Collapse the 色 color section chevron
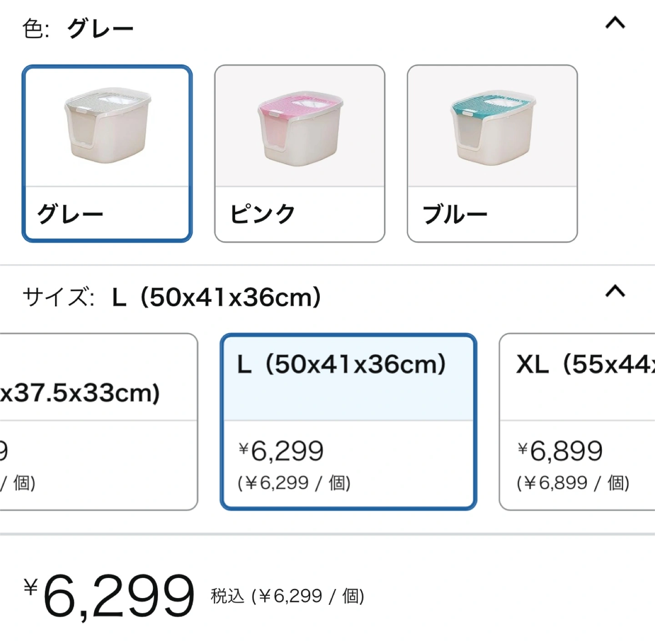Image resolution: width=655 pixels, height=644 pixels. click(x=615, y=23)
